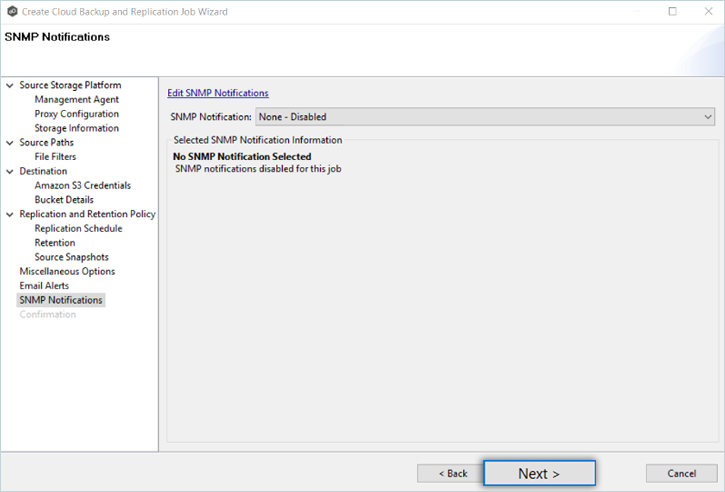725x492 pixels.
Task: Open the Amazon S3 Credentials step
Action: tap(83, 185)
